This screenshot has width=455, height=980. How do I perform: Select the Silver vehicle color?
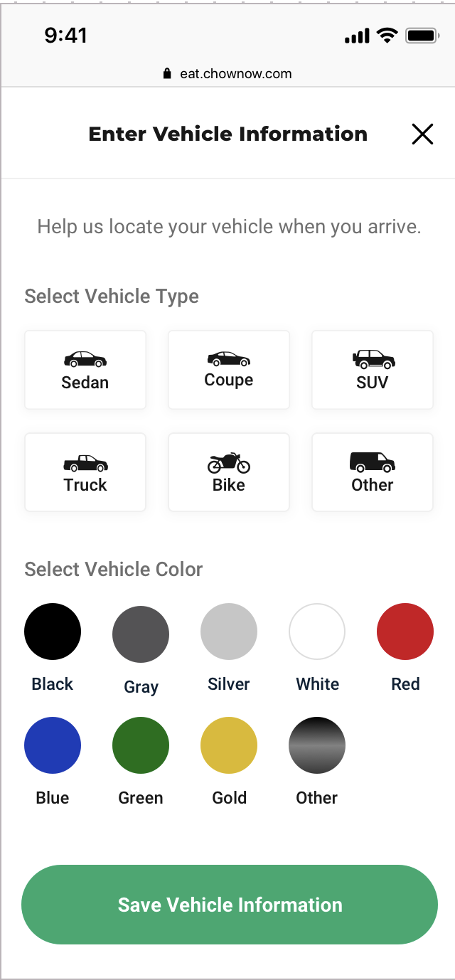click(229, 631)
